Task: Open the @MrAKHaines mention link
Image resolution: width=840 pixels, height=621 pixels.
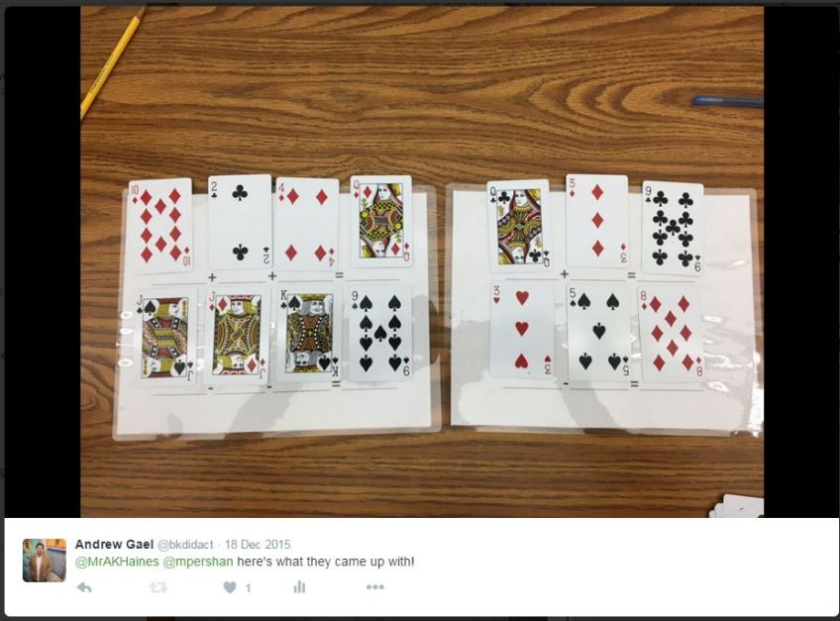Action: [117, 562]
